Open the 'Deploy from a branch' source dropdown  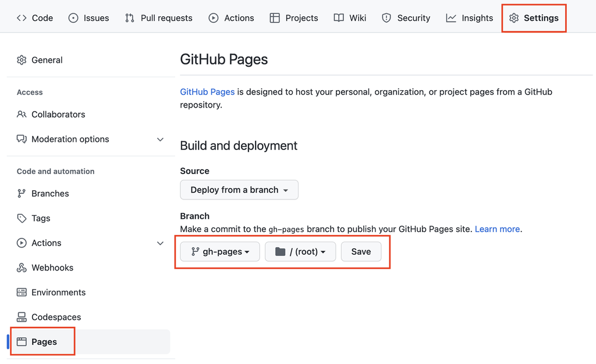point(239,190)
